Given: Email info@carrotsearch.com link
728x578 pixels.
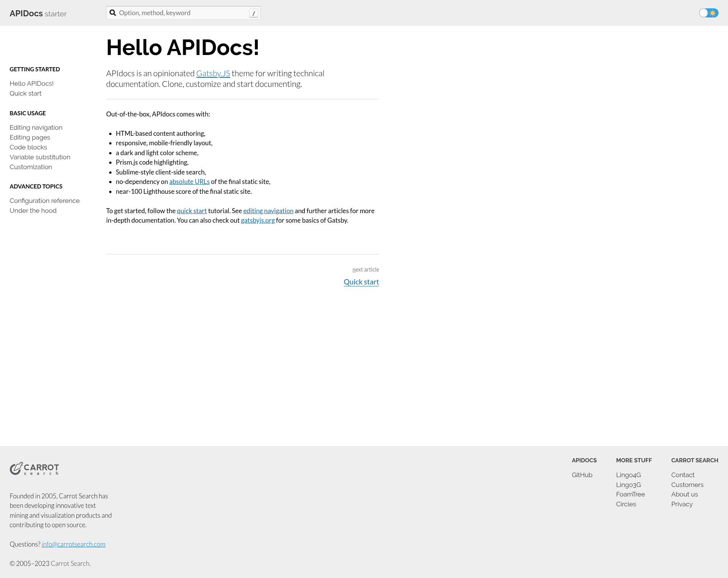Looking at the screenshot, I should coord(74,544).
